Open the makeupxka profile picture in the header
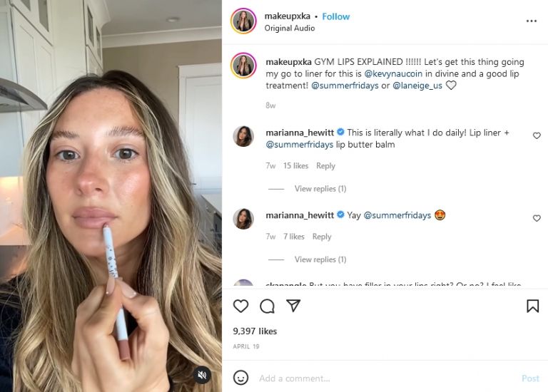 243,21
